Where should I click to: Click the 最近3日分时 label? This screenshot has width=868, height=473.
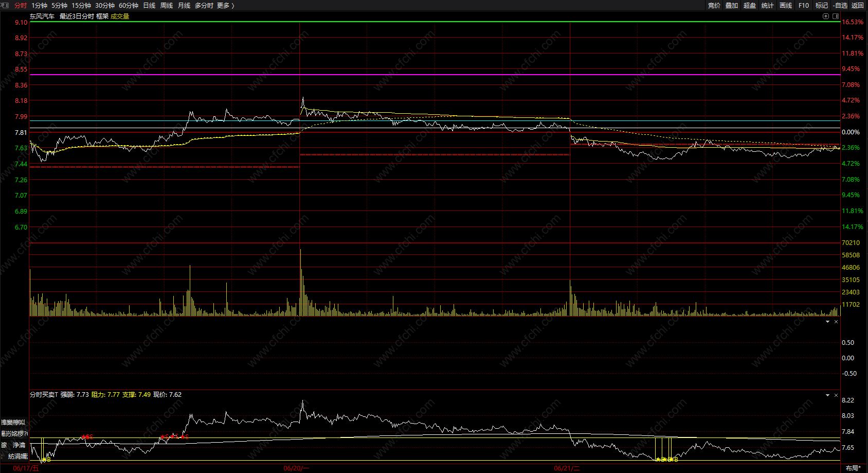pyautogui.click(x=77, y=16)
